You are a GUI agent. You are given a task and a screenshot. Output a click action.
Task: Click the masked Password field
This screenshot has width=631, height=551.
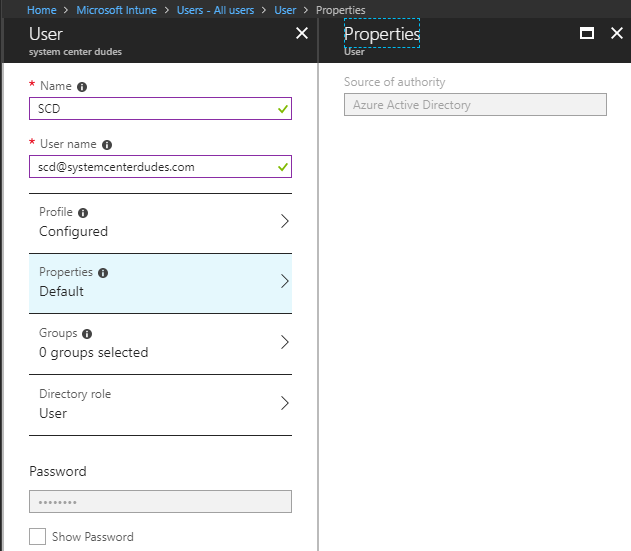tap(160, 501)
